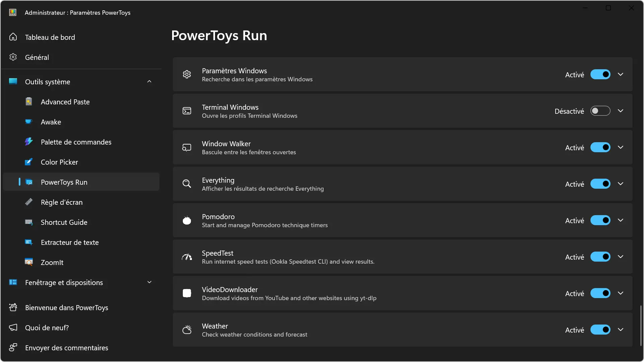The height and width of the screenshot is (362, 644).
Task: Click the Fenêtrage et dispositions icon
Action: tap(13, 282)
